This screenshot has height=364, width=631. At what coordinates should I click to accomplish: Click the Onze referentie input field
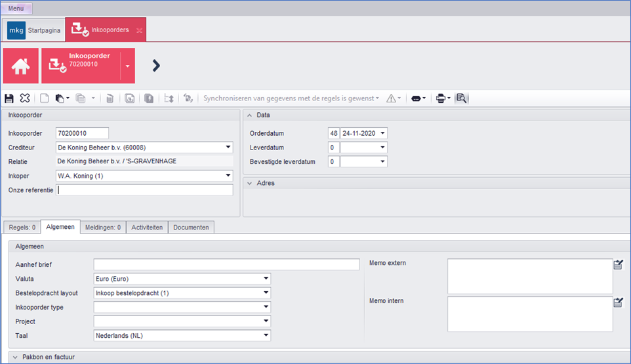(x=144, y=190)
